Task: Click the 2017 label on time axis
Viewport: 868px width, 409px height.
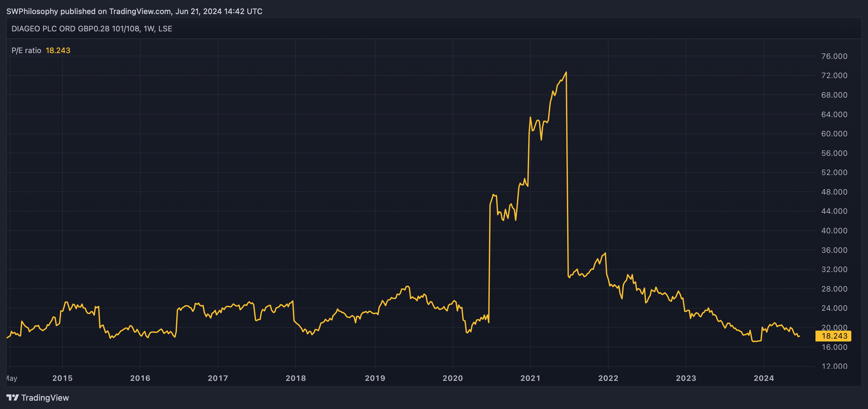Action: coord(218,378)
